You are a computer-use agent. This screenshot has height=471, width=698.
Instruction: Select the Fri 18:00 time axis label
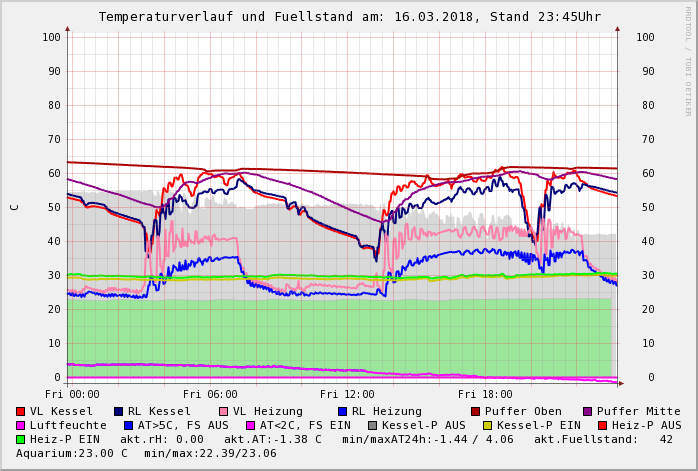(485, 394)
